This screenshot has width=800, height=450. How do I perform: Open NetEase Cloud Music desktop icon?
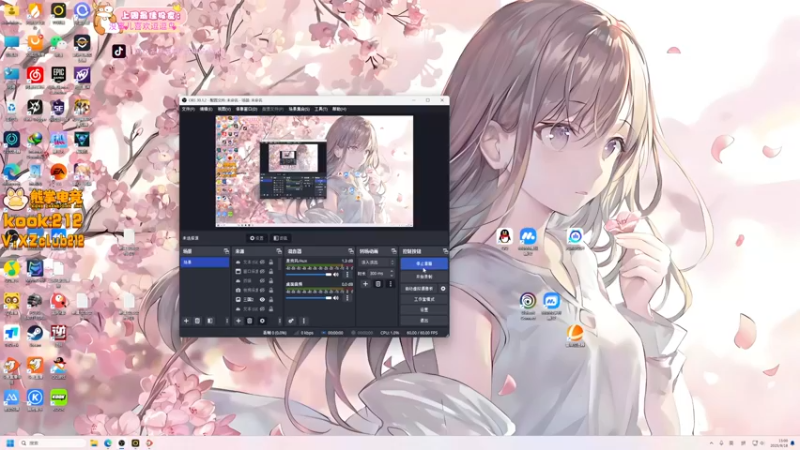[x=35, y=76]
